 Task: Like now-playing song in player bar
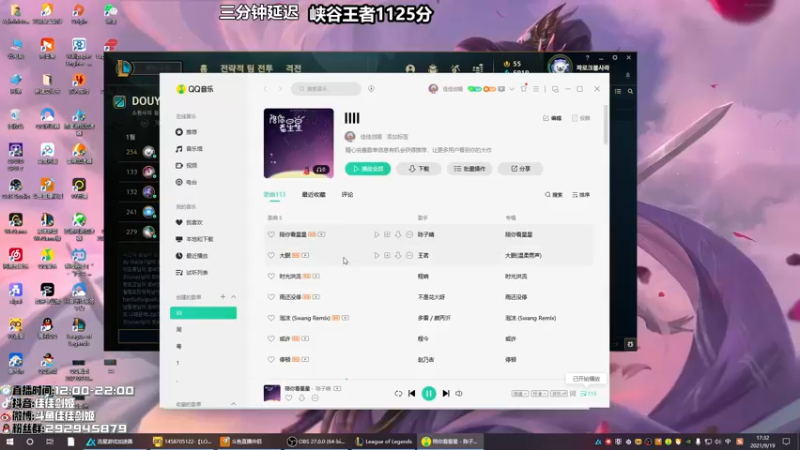pyautogui.click(x=289, y=398)
